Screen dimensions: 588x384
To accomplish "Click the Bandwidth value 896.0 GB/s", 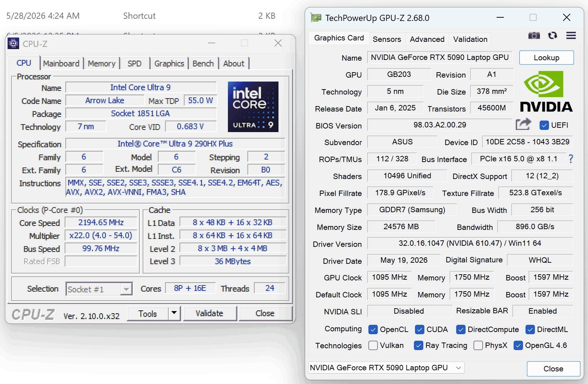I will coord(535,227).
